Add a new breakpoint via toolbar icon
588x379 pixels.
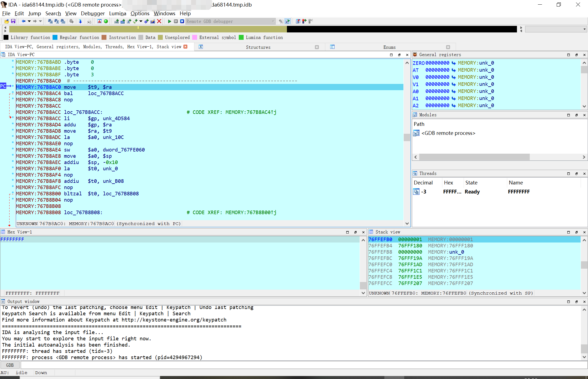304,21
